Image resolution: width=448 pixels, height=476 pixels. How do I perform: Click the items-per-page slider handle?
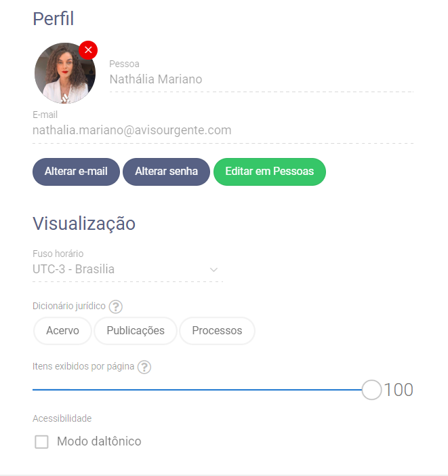point(371,390)
